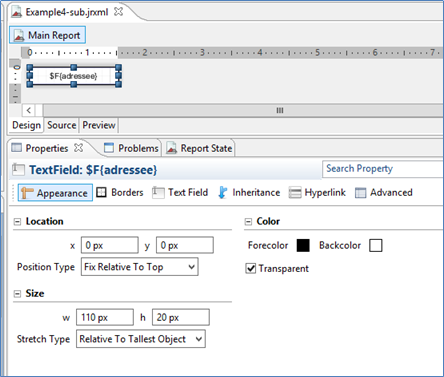Open the Stretch Type dropdown
The height and width of the screenshot is (377, 444).
tap(141, 339)
